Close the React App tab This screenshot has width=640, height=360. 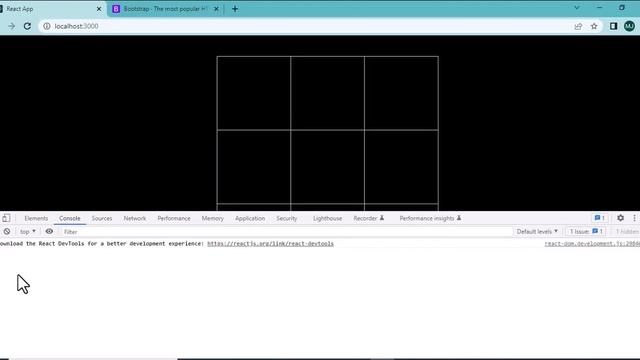99,9
